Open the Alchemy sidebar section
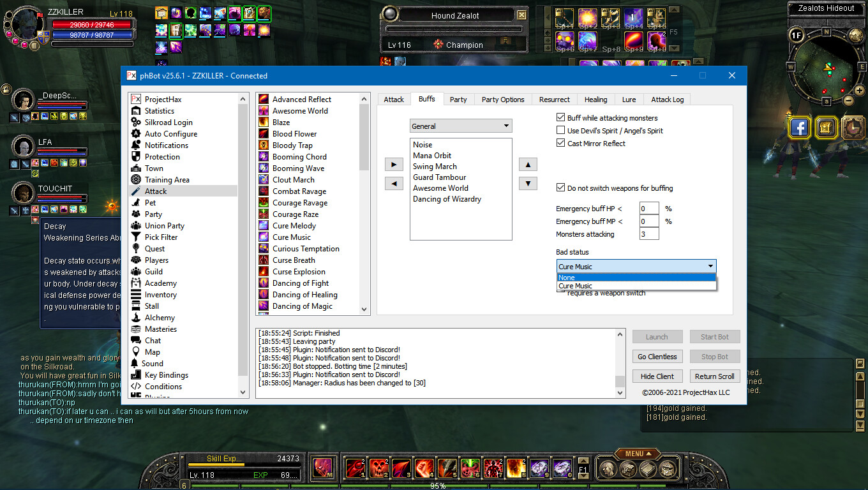 [160, 318]
